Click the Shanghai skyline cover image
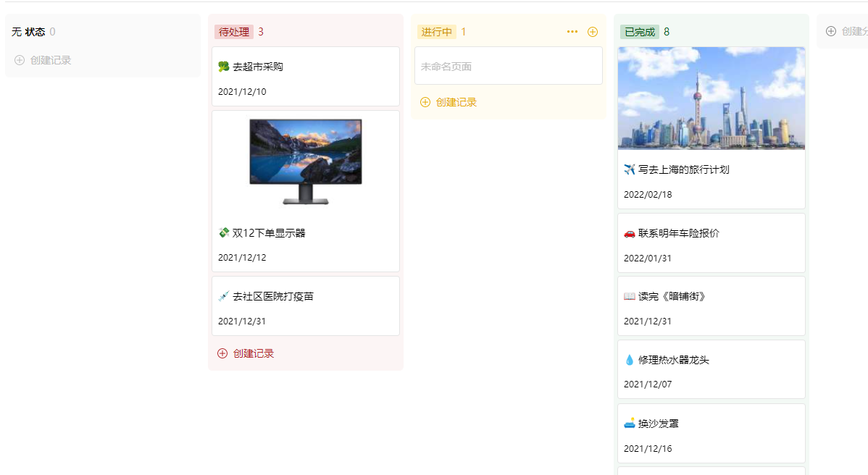Image resolution: width=868 pixels, height=475 pixels. (x=711, y=98)
